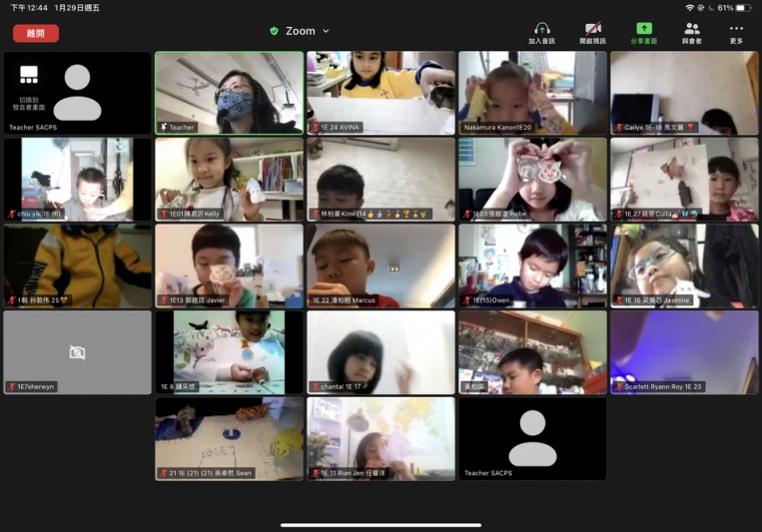Select the 1E 24 AVINA video tile
Screen dimensions: 762x532
pyautogui.click(x=381, y=92)
